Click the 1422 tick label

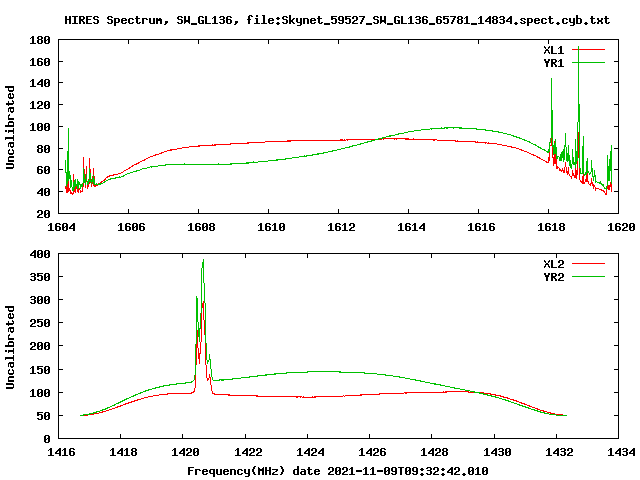(248, 452)
